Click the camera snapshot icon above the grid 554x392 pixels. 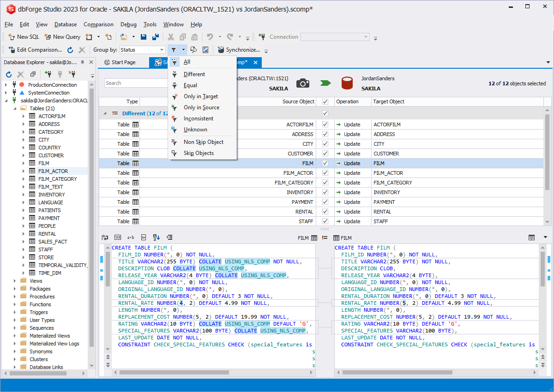pos(303,83)
